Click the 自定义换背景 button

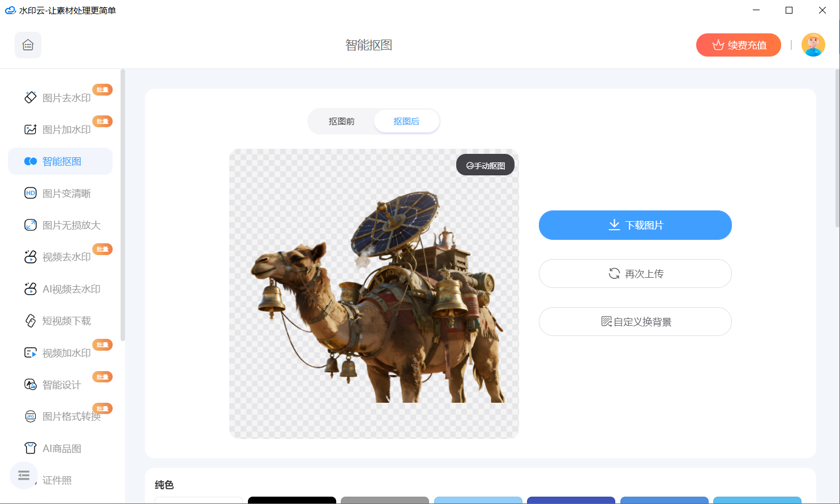coord(635,322)
